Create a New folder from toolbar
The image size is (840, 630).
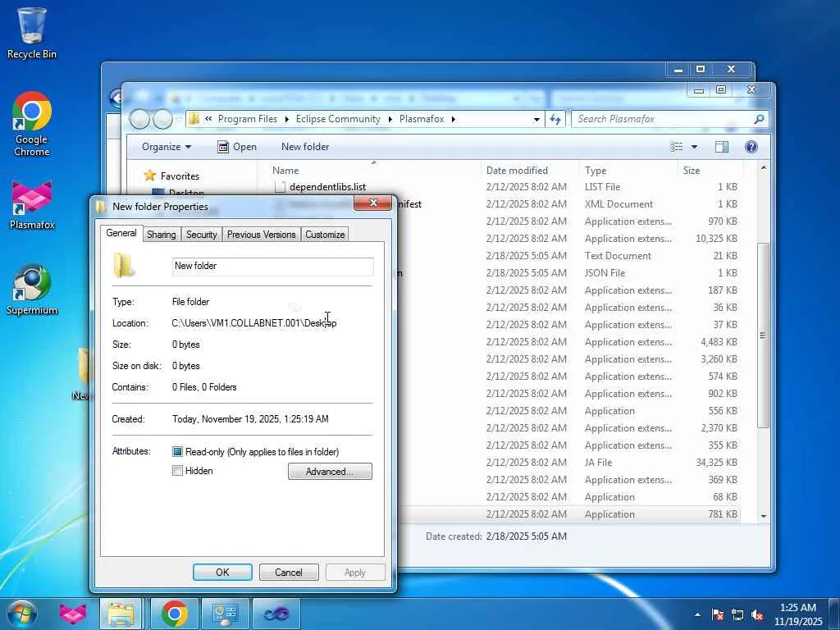[x=305, y=147]
